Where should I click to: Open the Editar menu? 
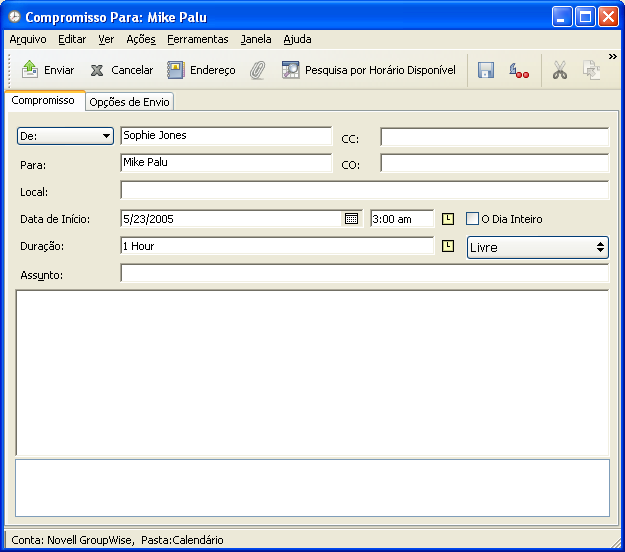point(72,39)
